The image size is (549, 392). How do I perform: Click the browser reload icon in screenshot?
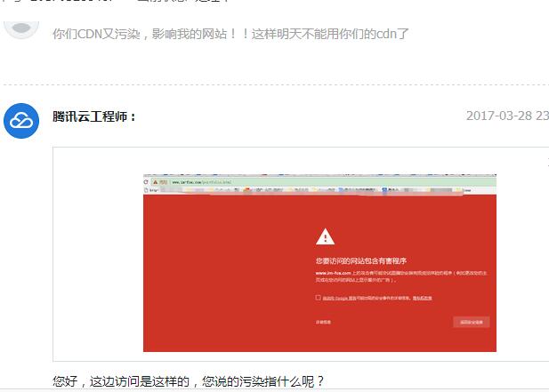tap(146, 182)
